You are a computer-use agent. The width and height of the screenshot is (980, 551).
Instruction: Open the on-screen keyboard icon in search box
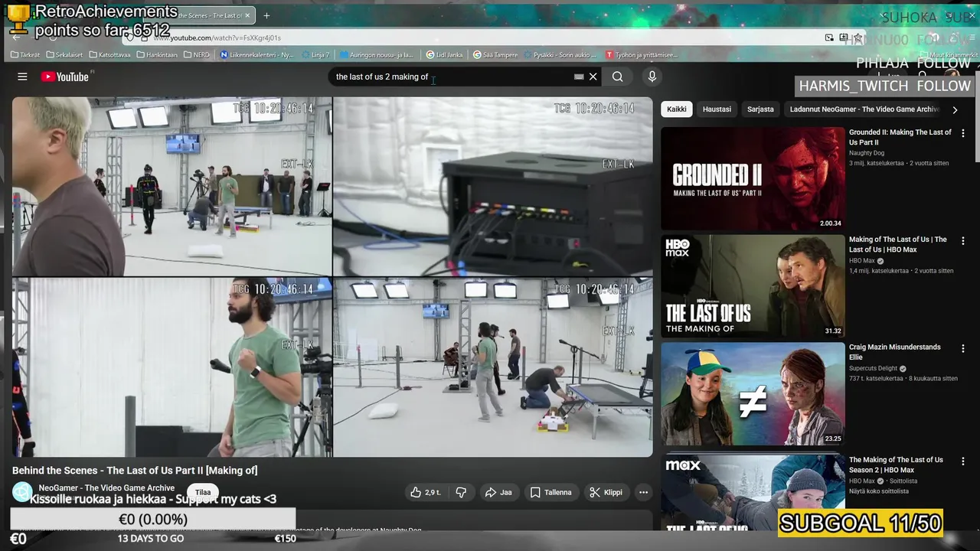point(579,77)
